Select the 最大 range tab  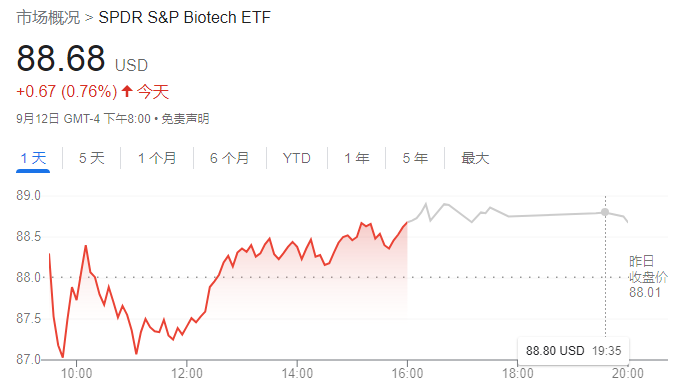click(x=475, y=158)
